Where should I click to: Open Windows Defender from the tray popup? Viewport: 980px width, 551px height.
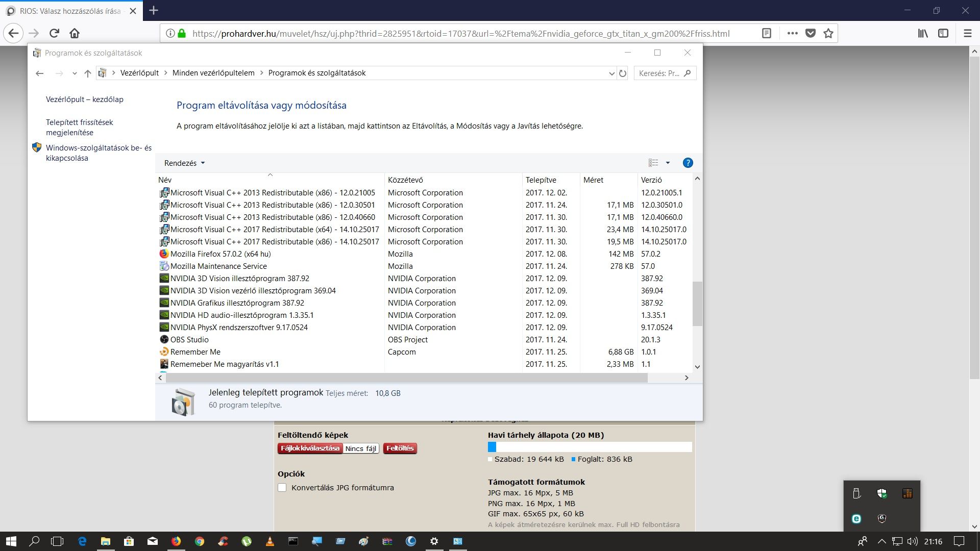(881, 493)
